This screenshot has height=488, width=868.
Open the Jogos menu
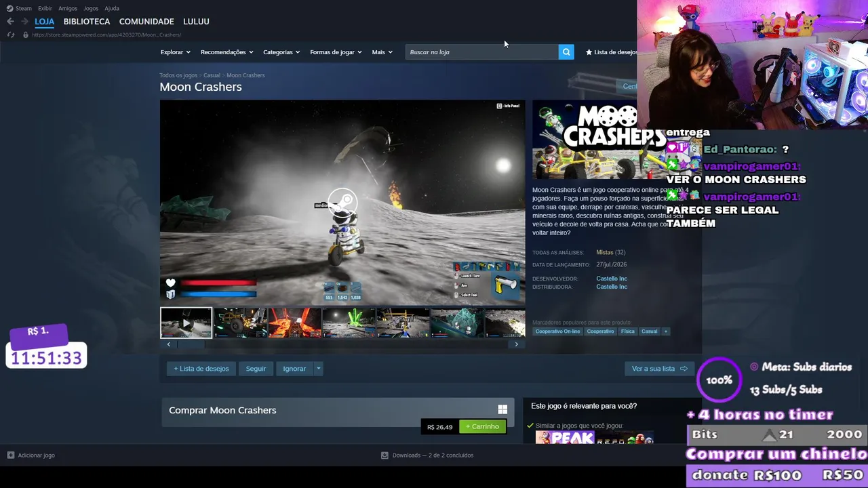click(91, 8)
